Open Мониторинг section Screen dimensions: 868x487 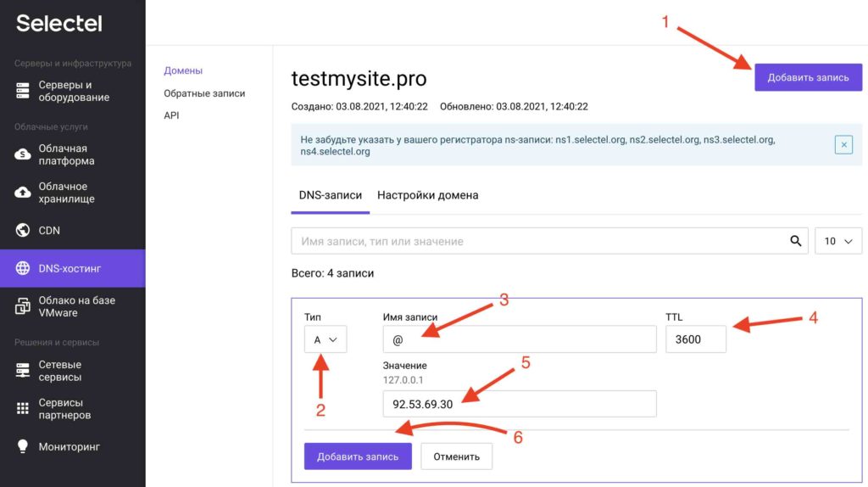[x=73, y=446]
